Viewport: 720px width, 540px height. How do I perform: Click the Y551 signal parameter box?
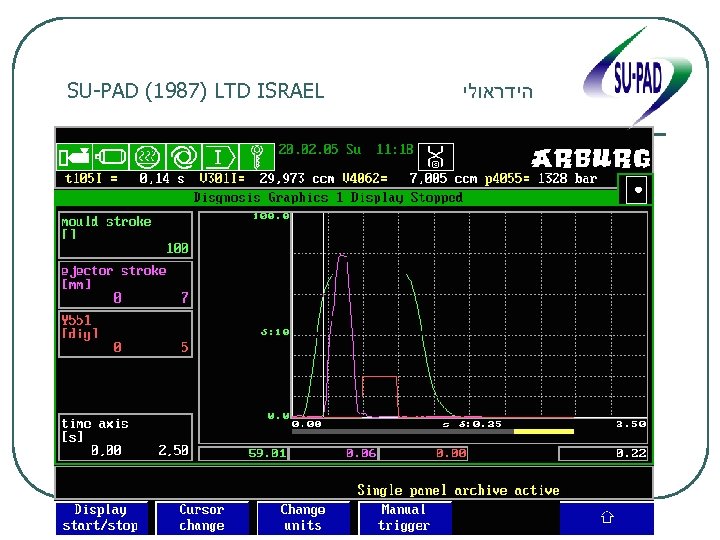click(x=125, y=334)
